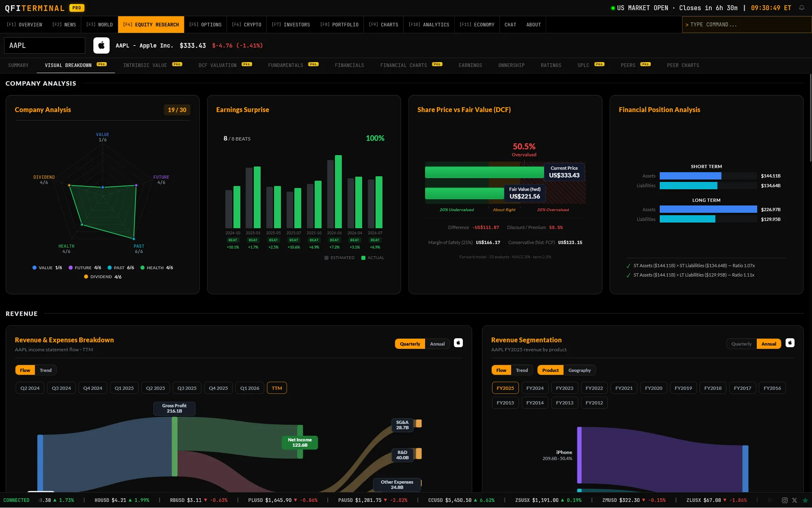Screen dimensions: 812x508
Task: Click the R&D 40.0B node label
Action: click(402, 455)
